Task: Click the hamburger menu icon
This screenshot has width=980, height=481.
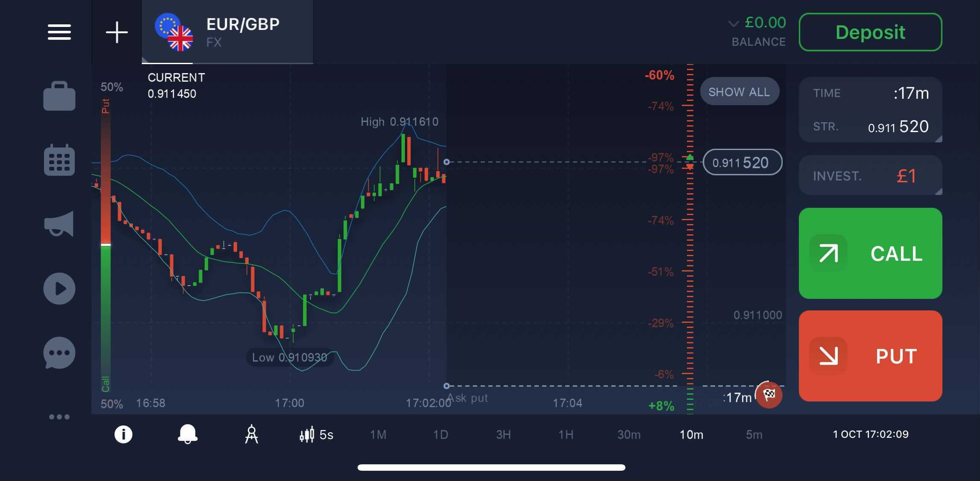Action: 59,31
